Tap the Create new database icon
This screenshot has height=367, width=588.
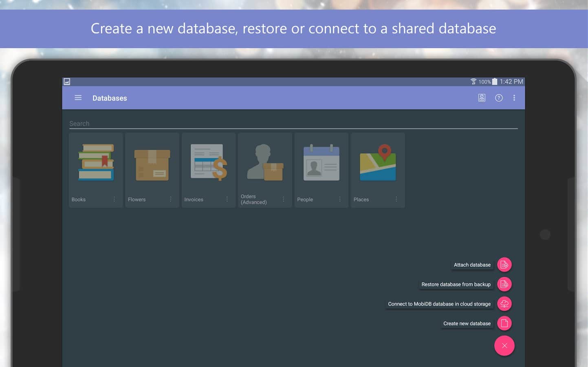point(504,323)
